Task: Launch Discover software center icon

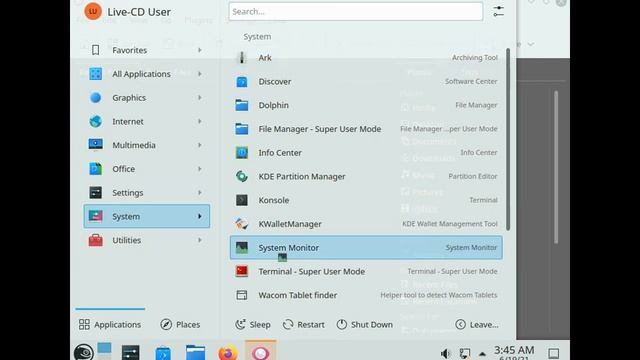Action: pos(242,82)
